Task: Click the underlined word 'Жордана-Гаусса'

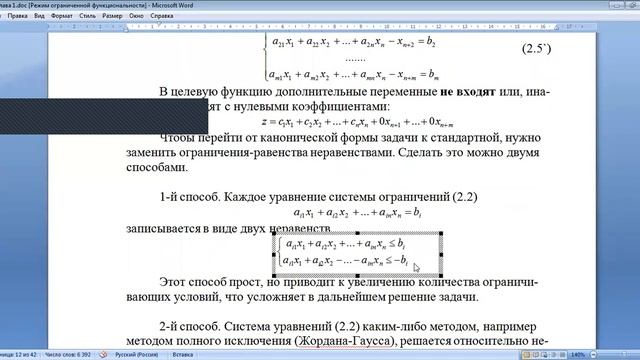Action: [344, 341]
